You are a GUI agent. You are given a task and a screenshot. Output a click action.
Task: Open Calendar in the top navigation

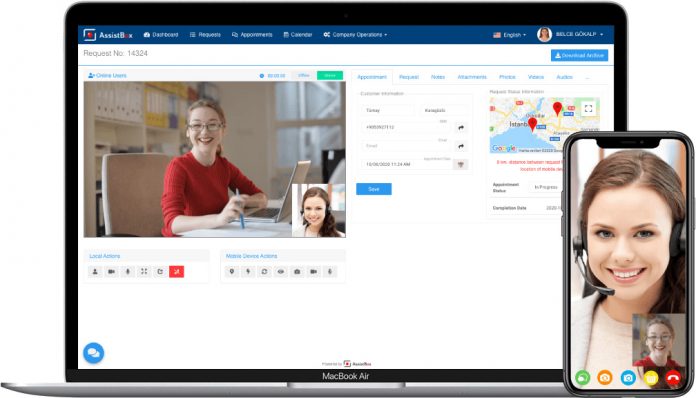click(x=298, y=35)
